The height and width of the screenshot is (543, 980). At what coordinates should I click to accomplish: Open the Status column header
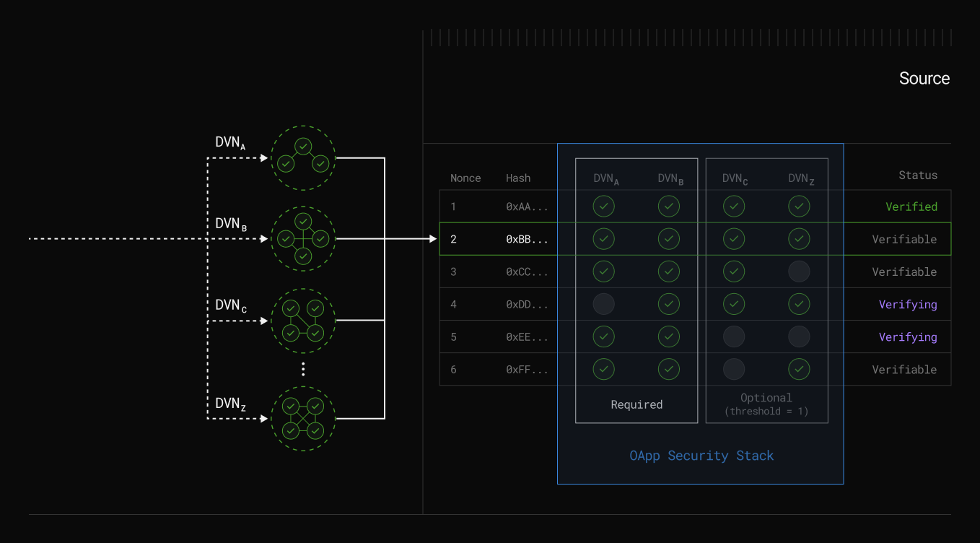[918, 175]
